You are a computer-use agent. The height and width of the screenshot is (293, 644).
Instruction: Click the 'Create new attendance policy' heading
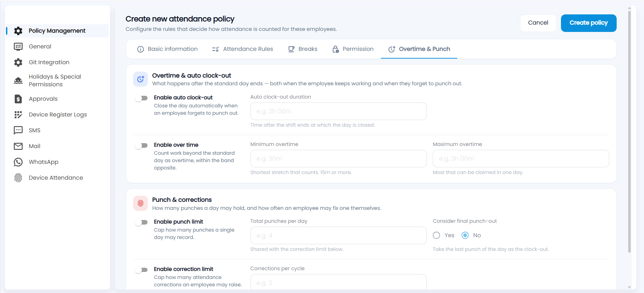pyautogui.click(x=180, y=19)
